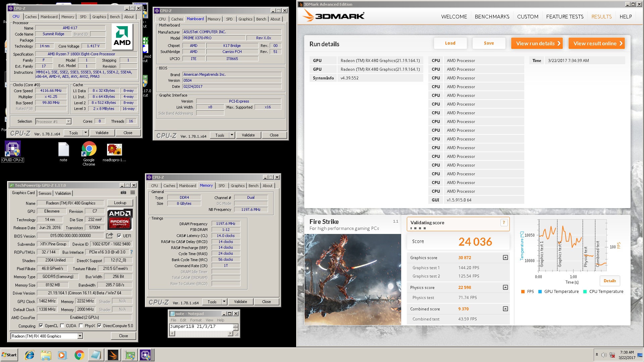Image resolution: width=644 pixels, height=362 pixels.
Task: Click the Notepad horizontal scrollbar
Action: 201,334
